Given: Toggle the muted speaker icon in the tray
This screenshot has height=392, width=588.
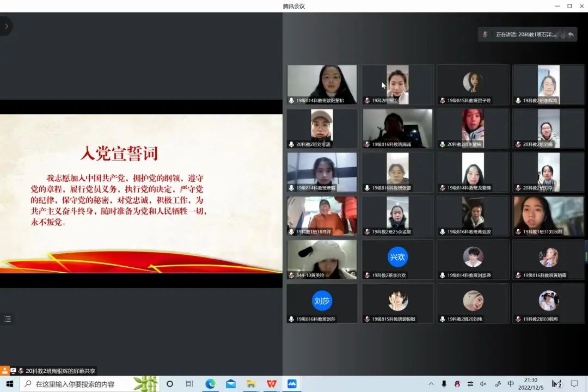Looking at the screenshot, I should click(483, 383).
